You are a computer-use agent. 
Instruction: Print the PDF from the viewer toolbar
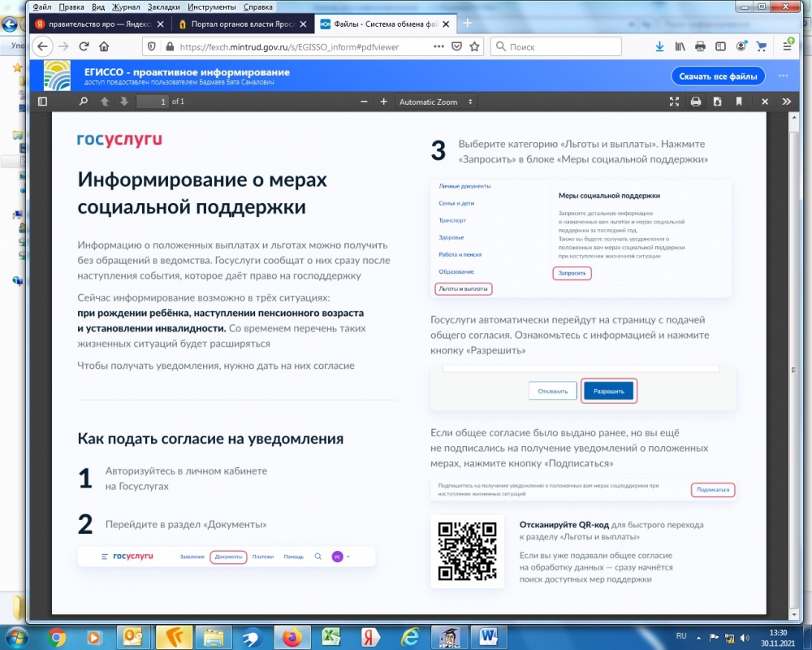click(696, 102)
